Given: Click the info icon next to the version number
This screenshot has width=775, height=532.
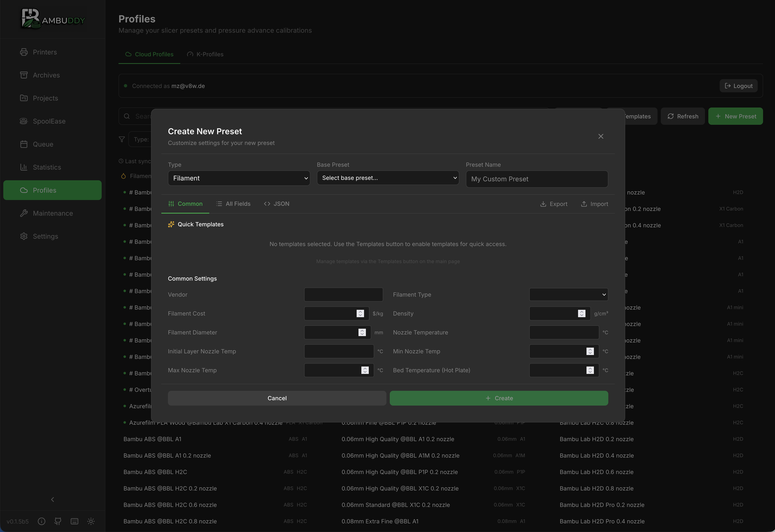Looking at the screenshot, I should [x=42, y=521].
